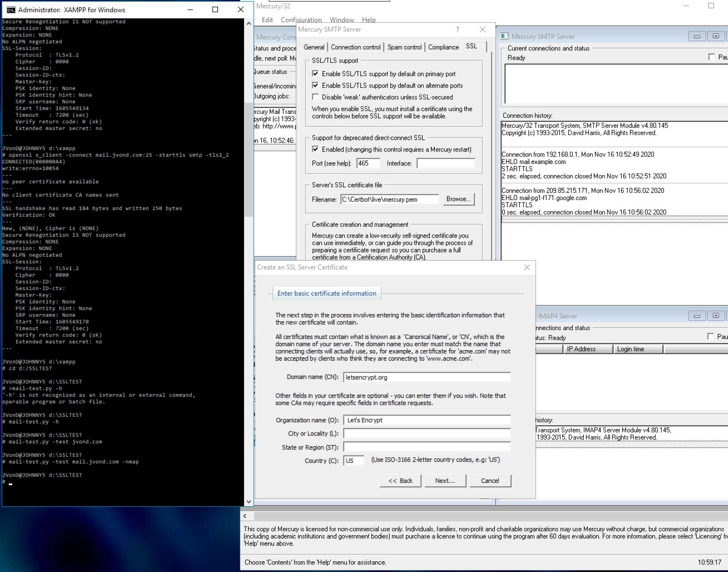Click the Next... button

point(445,481)
